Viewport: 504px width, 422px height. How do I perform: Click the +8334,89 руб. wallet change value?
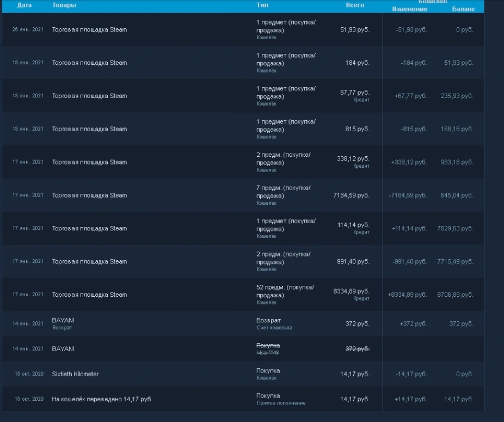pyautogui.click(x=408, y=295)
